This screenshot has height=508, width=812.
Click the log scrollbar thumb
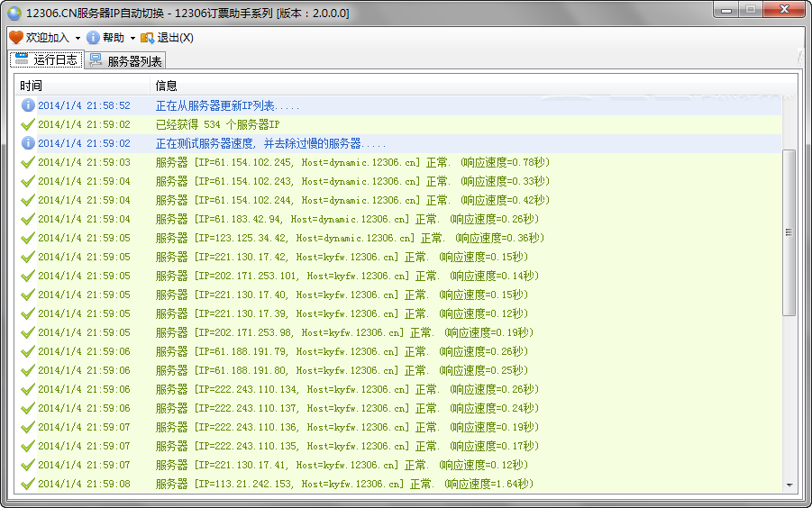(x=789, y=232)
